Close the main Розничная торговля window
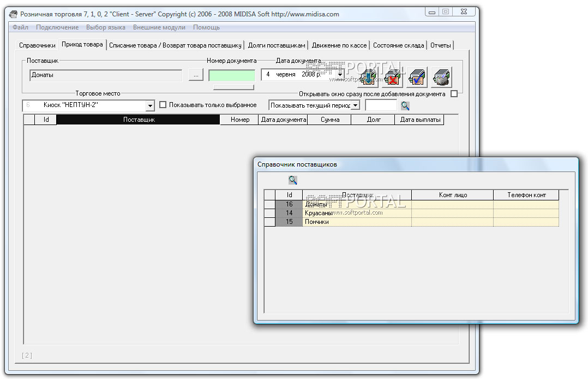The width and height of the screenshot is (588, 379). click(464, 12)
